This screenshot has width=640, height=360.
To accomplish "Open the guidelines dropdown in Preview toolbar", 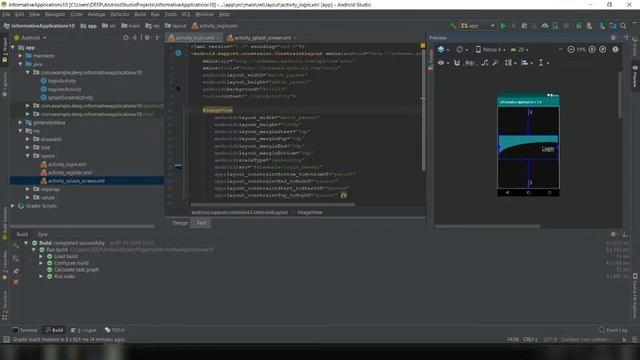I will pos(543,63).
